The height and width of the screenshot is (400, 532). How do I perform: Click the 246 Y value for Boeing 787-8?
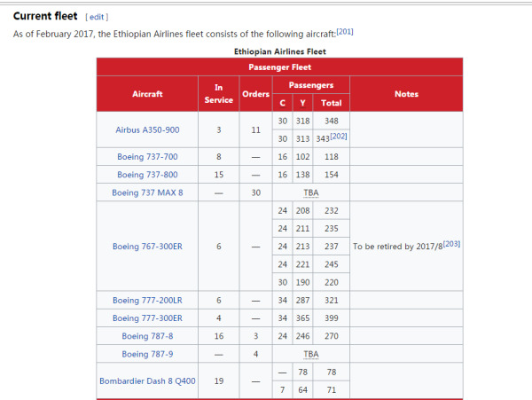pyautogui.click(x=302, y=336)
